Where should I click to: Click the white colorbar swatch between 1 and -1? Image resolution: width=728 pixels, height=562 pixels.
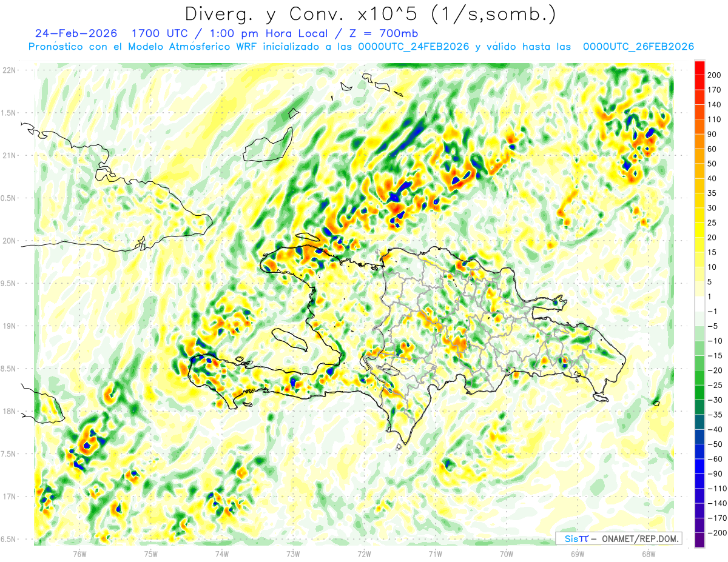pos(699,304)
